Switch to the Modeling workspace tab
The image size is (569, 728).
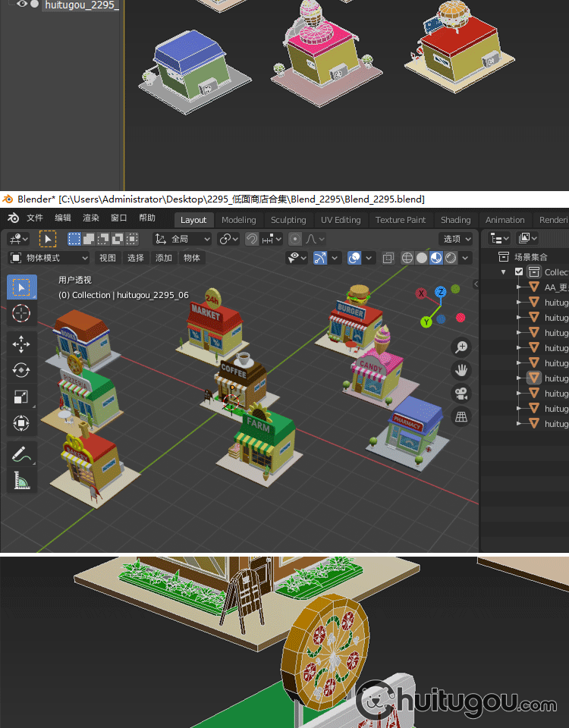pyautogui.click(x=238, y=220)
